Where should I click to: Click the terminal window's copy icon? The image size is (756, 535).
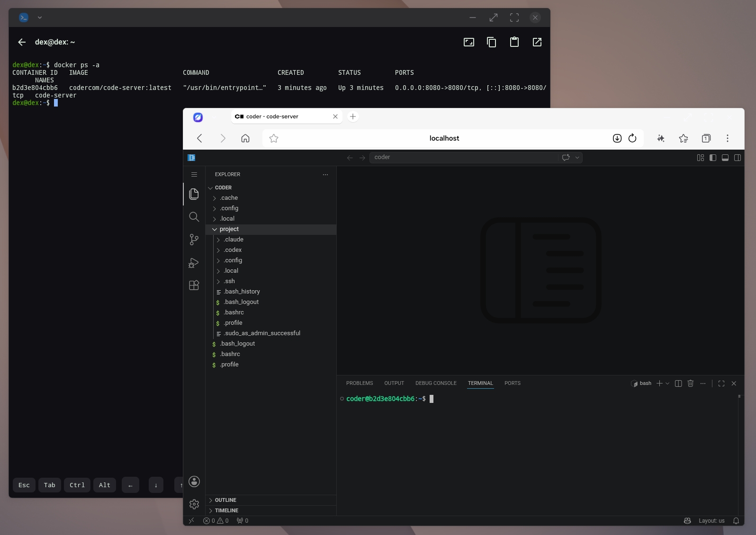[x=492, y=42]
